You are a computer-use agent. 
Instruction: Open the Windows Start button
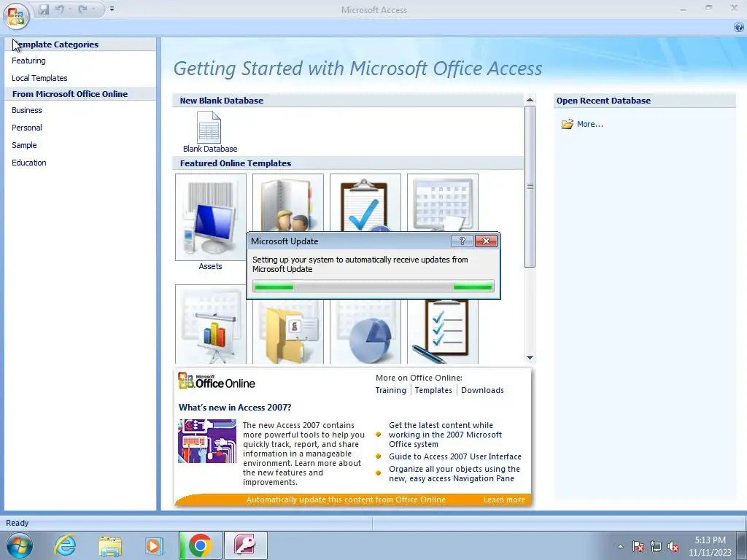(x=19, y=545)
